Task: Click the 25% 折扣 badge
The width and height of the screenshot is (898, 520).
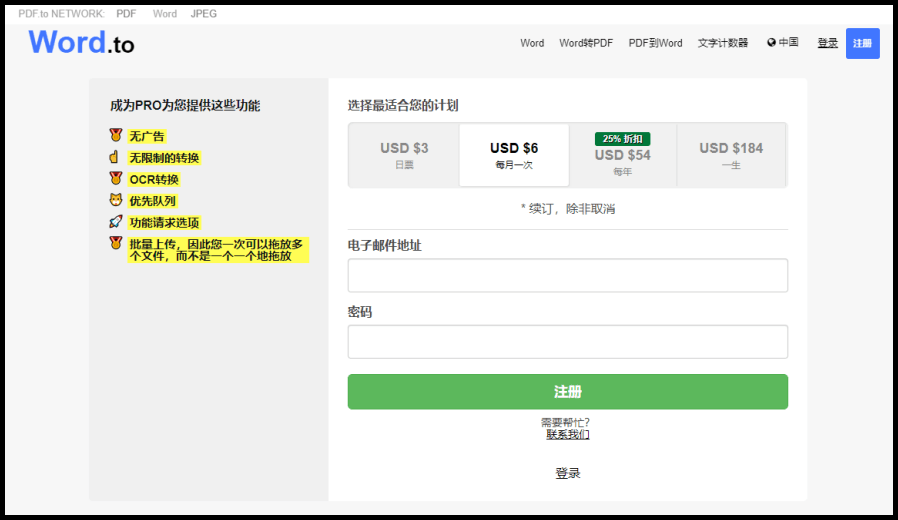Action: tap(623, 139)
